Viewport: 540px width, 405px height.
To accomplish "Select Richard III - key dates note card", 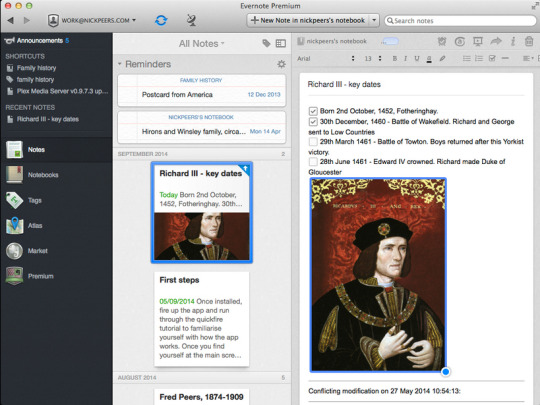I will 201,212.
